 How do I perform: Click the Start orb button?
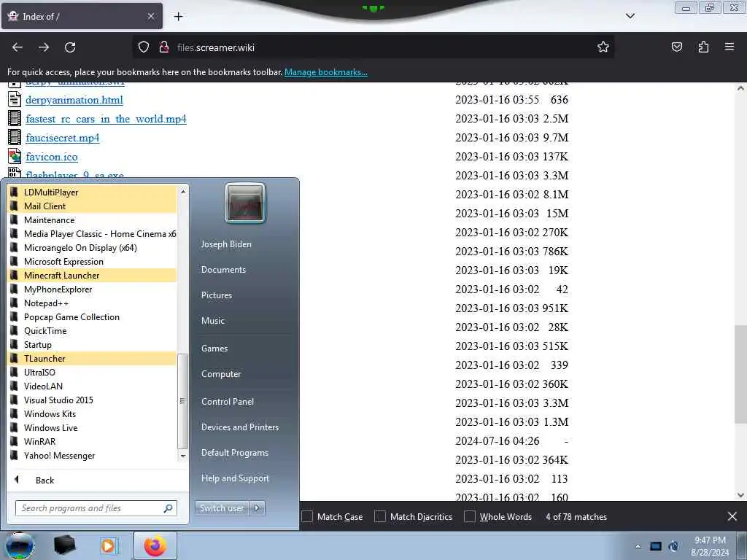(x=20, y=546)
